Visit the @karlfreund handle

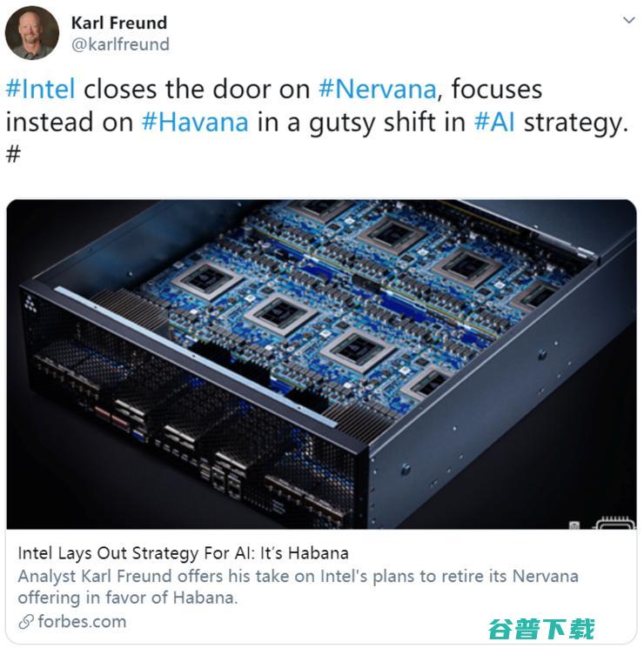tap(120, 44)
